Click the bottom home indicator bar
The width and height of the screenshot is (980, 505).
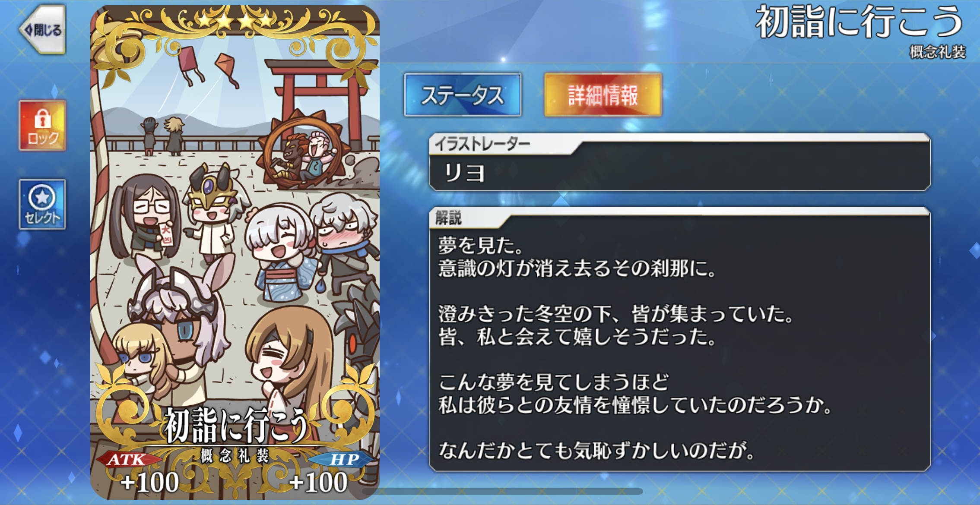coord(502,491)
